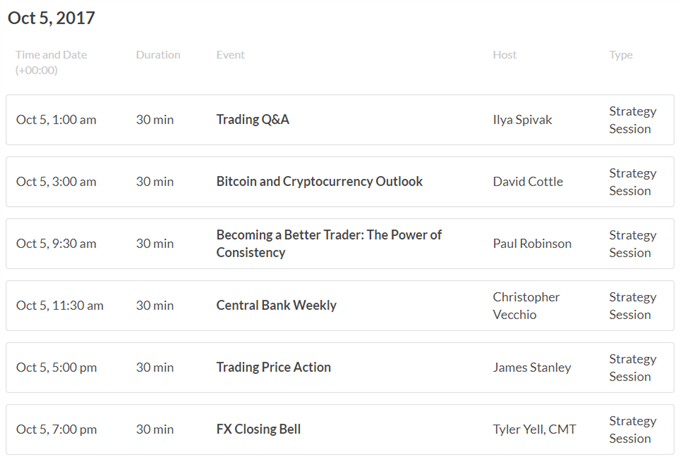The image size is (680, 461).
Task: Open Bitcoin and Cryptocurrency Outlook event
Action: tap(319, 181)
